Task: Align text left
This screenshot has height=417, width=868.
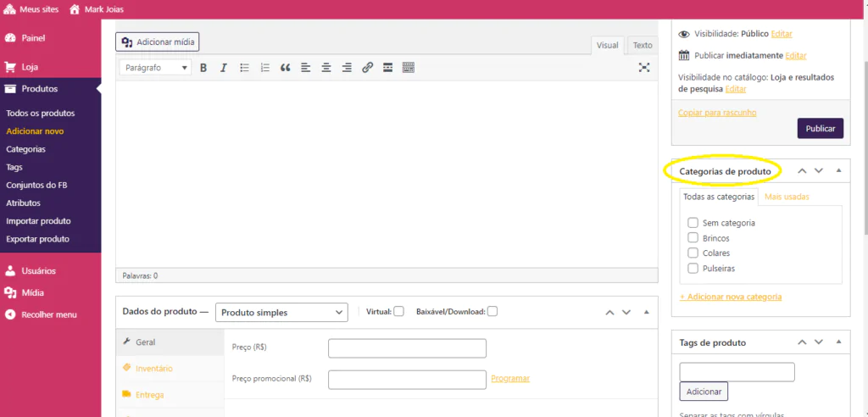Action: tap(305, 68)
